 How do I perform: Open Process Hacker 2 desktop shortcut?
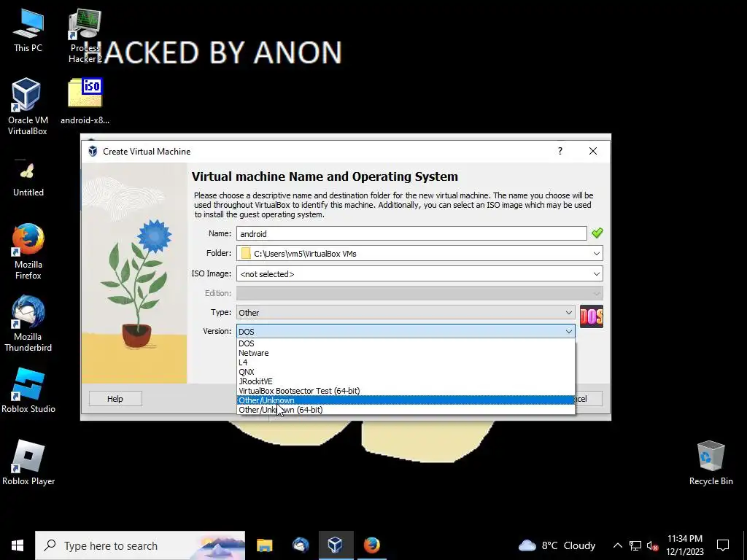(85, 36)
